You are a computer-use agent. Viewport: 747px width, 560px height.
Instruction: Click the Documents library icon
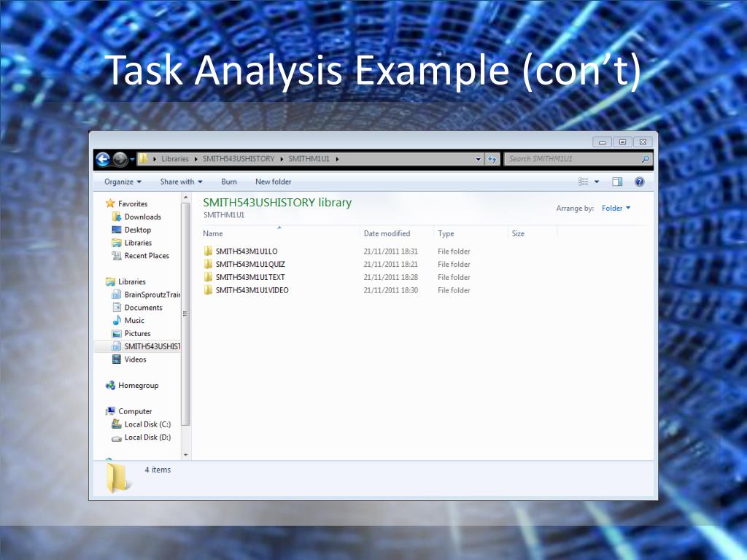[x=116, y=308]
